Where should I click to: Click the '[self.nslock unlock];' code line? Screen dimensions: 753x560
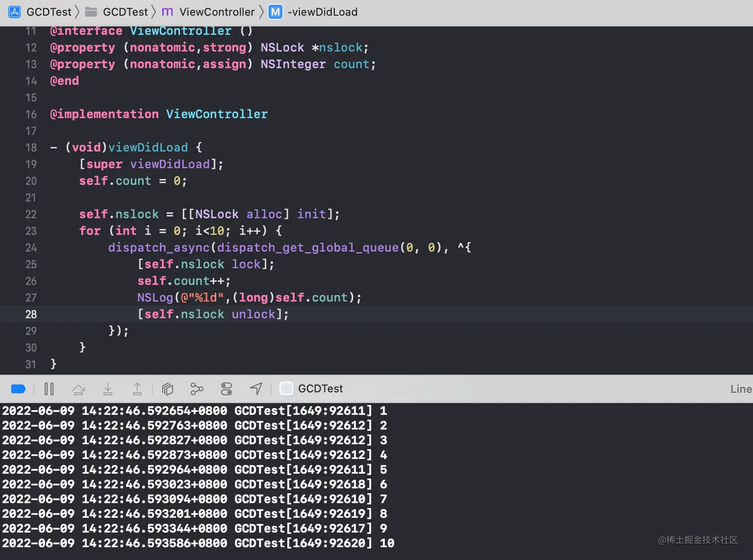point(213,314)
